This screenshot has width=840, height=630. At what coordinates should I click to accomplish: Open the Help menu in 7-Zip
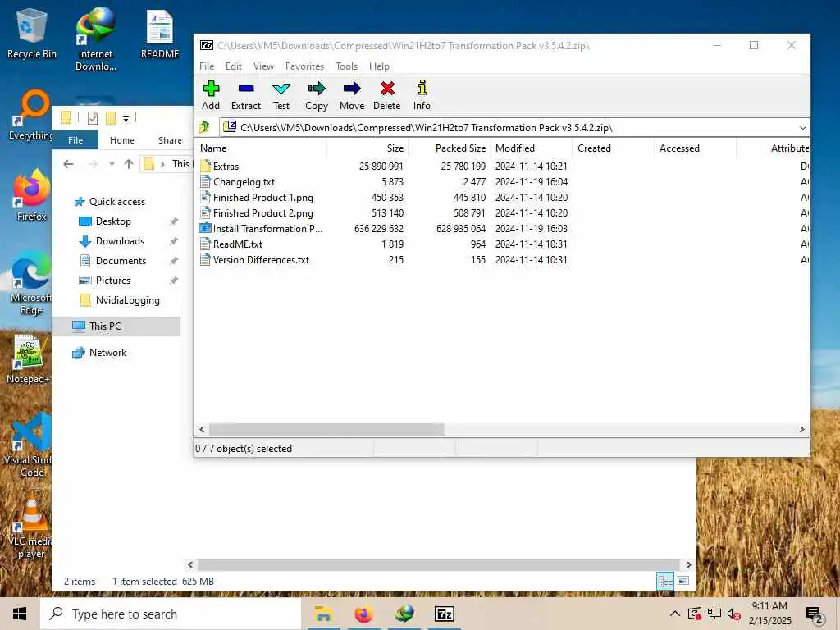tap(379, 66)
